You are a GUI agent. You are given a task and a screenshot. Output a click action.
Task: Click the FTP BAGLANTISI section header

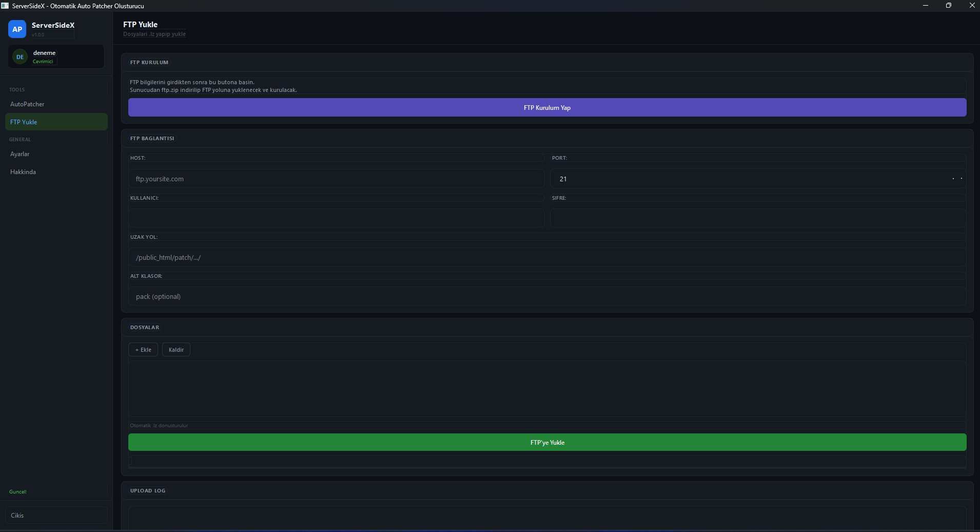[152, 138]
